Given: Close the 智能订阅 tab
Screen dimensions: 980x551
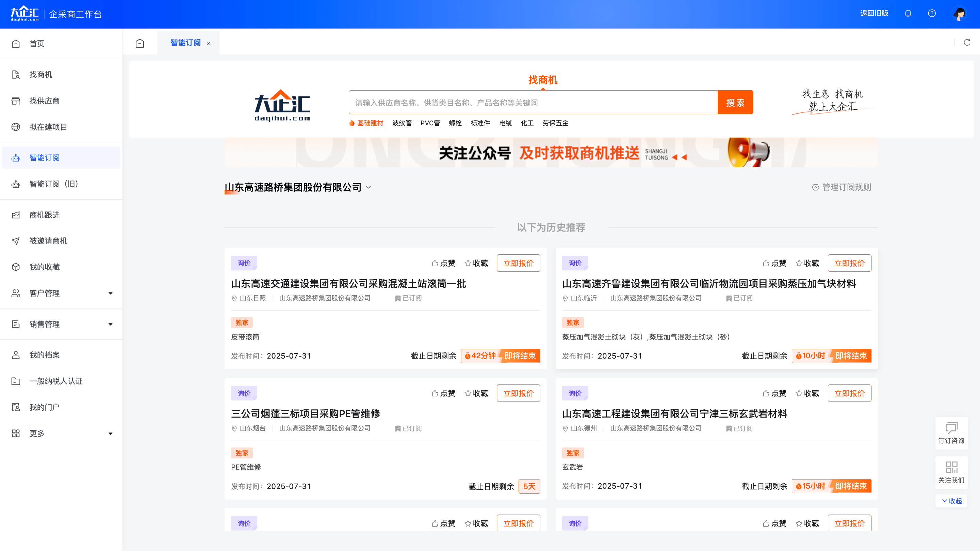Looking at the screenshot, I should [x=209, y=43].
